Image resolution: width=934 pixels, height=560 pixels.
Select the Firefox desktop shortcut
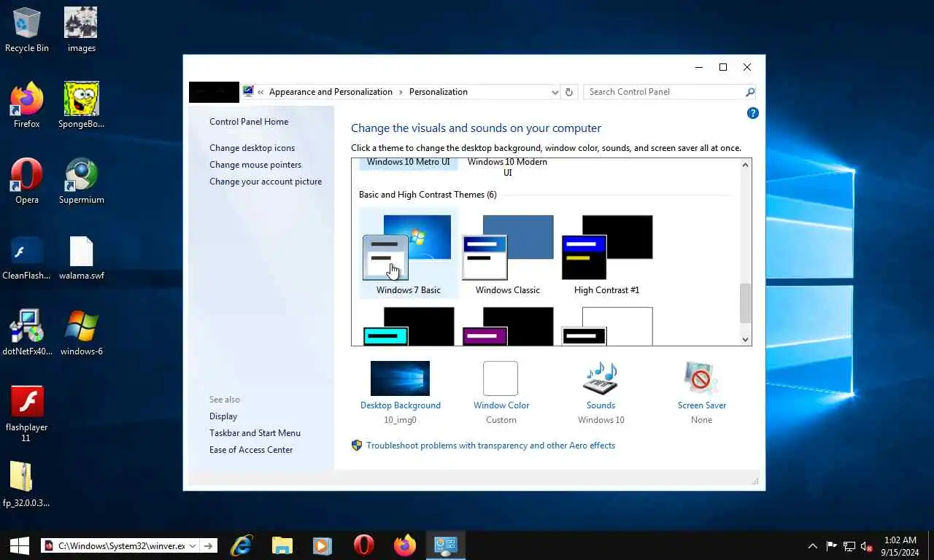pyautogui.click(x=27, y=106)
